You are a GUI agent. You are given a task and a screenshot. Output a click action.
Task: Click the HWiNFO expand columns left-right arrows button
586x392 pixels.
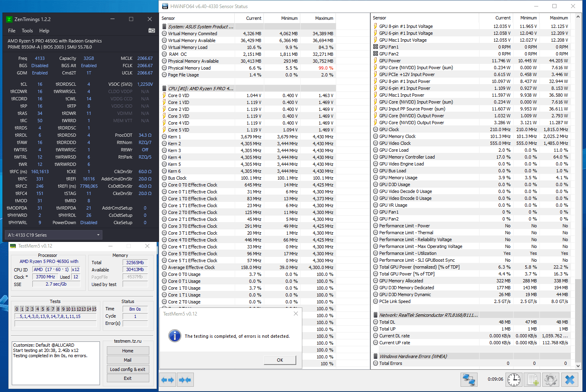point(168,380)
